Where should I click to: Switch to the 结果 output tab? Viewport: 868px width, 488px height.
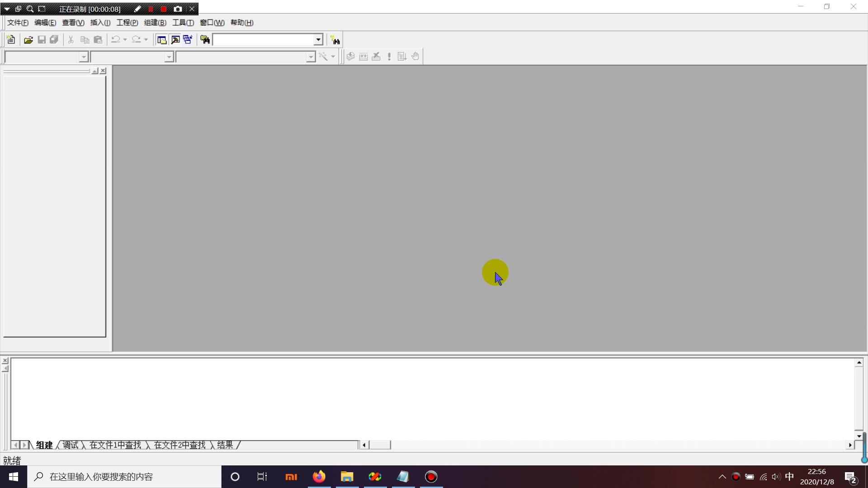tap(225, 445)
